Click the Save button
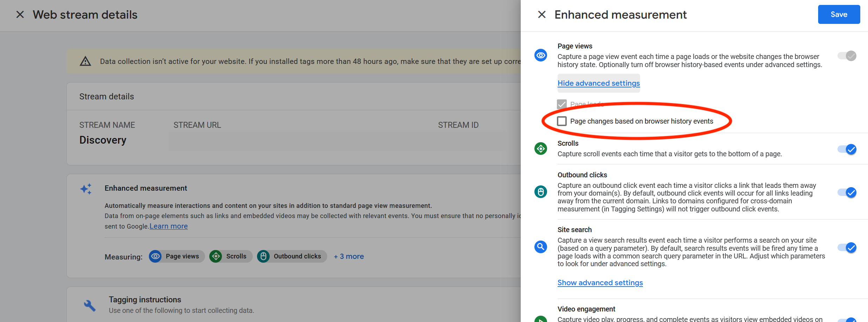868x322 pixels. click(x=839, y=14)
